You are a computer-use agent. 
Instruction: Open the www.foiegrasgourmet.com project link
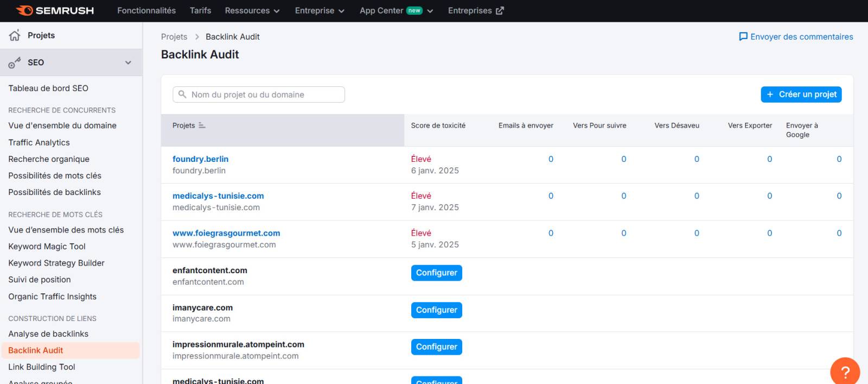click(x=226, y=233)
